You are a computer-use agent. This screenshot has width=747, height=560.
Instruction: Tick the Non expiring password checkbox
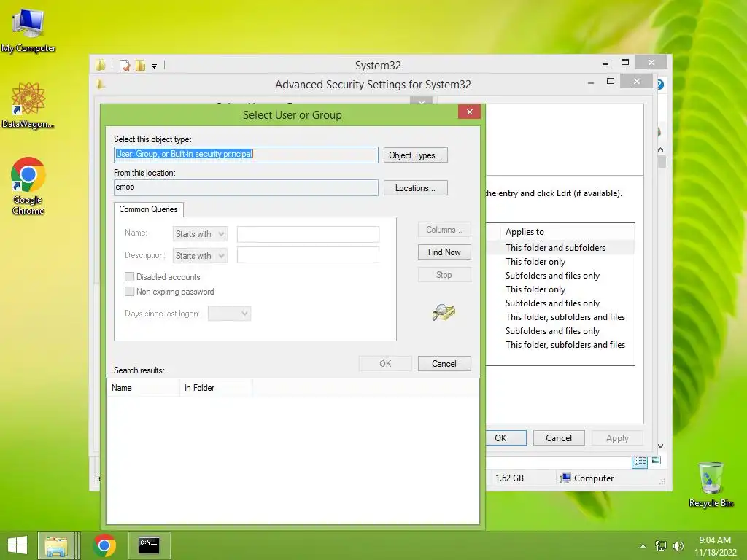(x=129, y=292)
